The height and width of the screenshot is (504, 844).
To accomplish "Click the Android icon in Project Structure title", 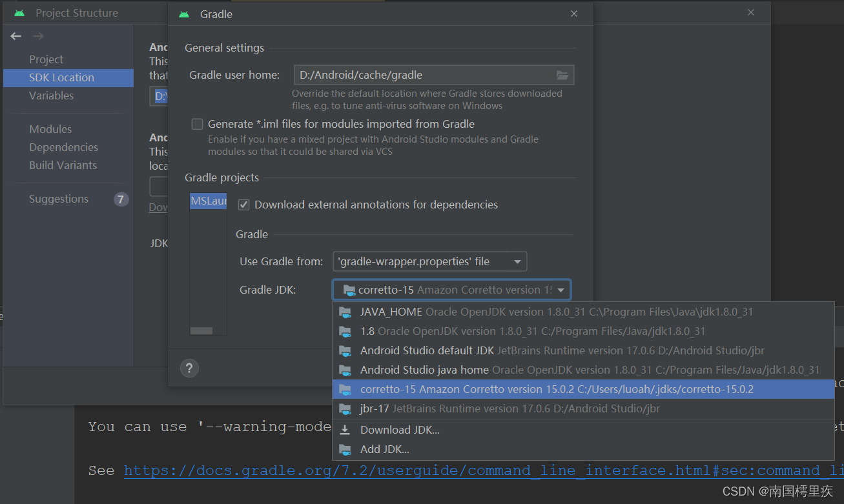I will coord(19,13).
